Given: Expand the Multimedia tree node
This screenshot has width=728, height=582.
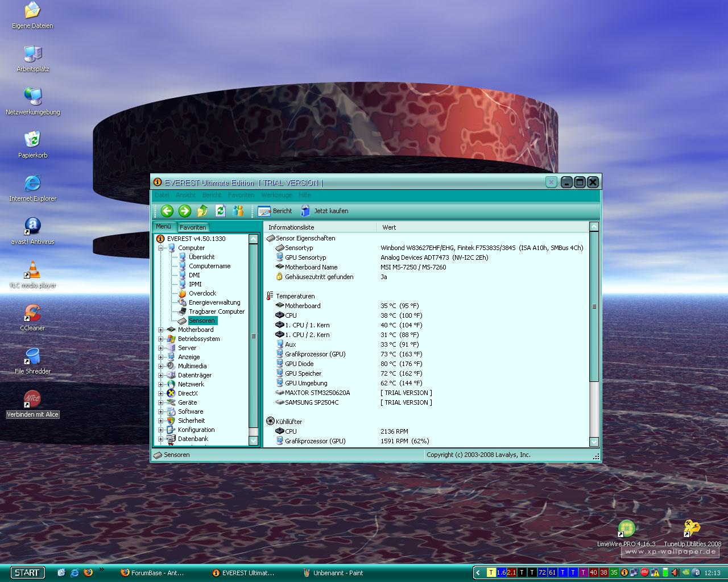Looking at the screenshot, I should (160, 366).
